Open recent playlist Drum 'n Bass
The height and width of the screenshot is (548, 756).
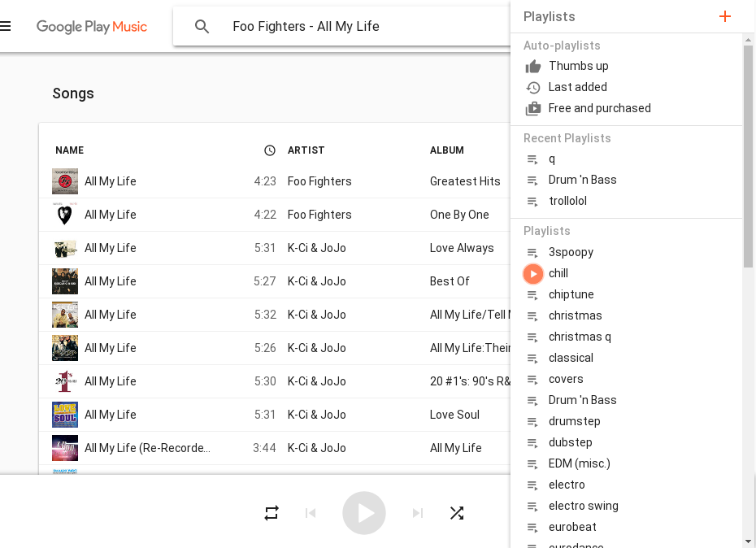[x=582, y=180]
